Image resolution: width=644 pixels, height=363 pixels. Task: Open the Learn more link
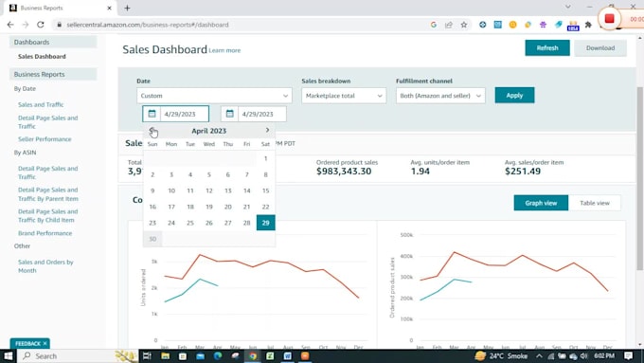(x=224, y=50)
